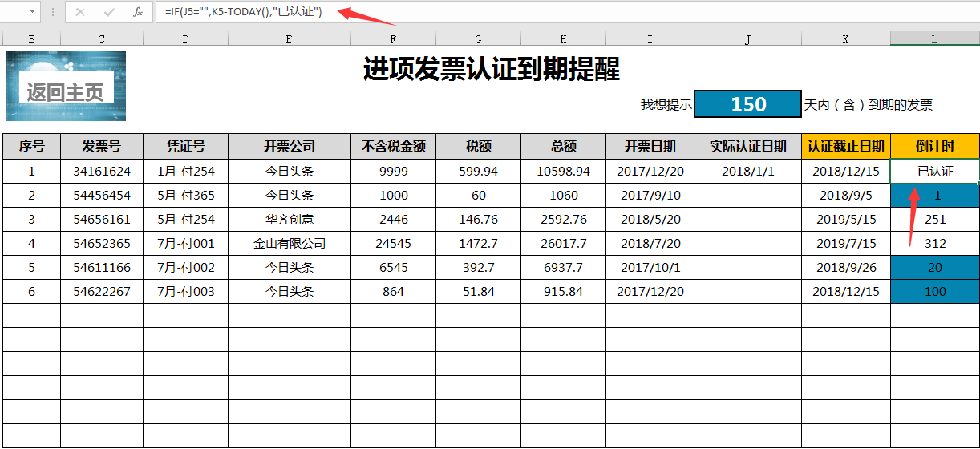Select the 251 countdown cell
This screenshot has height=449, width=980.
pos(935,219)
